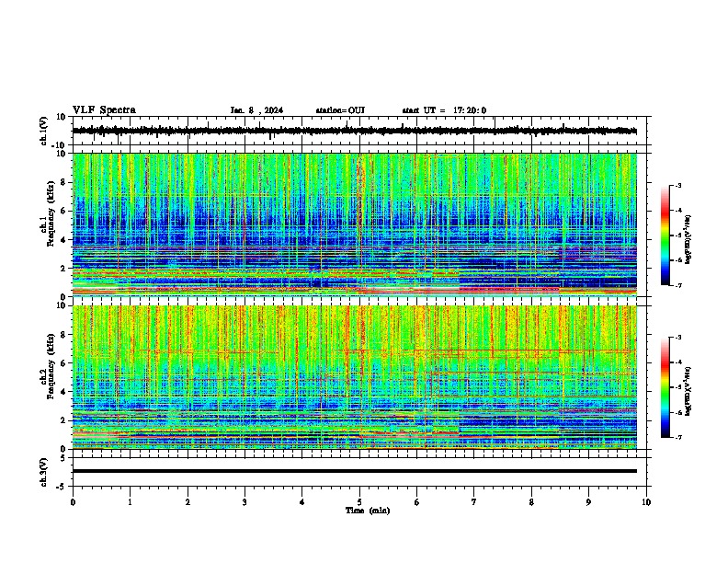Click the "-3" label on ch.1 colorbar

(677, 185)
